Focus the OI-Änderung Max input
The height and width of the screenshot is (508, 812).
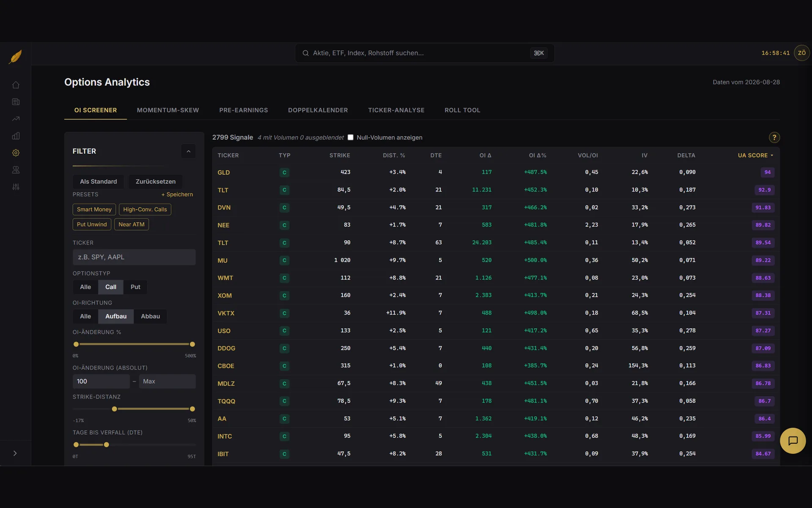[167, 381]
